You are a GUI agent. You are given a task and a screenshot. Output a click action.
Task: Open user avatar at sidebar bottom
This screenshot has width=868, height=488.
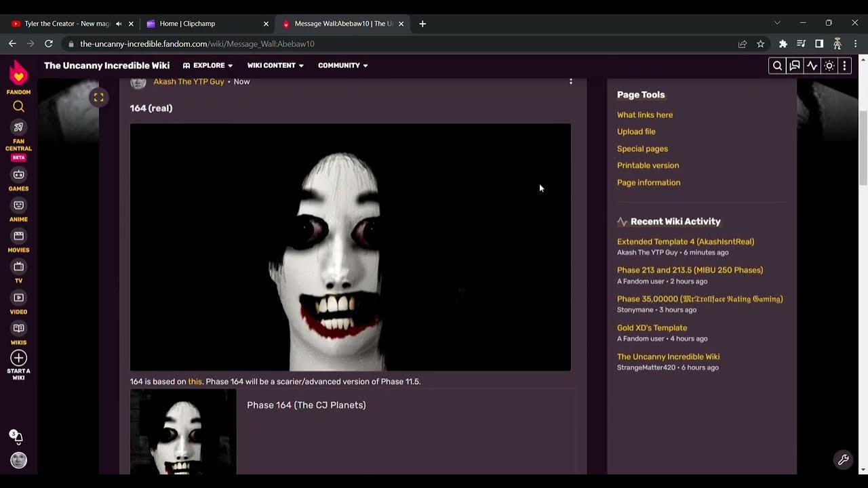point(18,460)
